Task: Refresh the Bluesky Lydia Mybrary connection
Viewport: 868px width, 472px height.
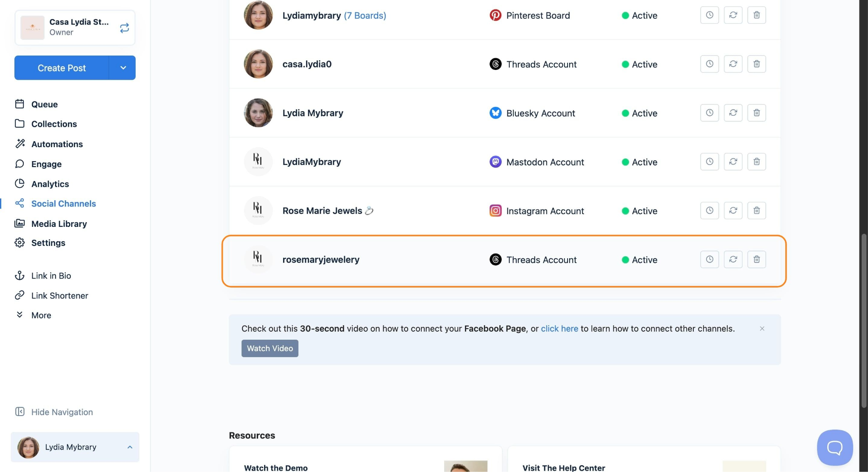Action: pyautogui.click(x=733, y=113)
